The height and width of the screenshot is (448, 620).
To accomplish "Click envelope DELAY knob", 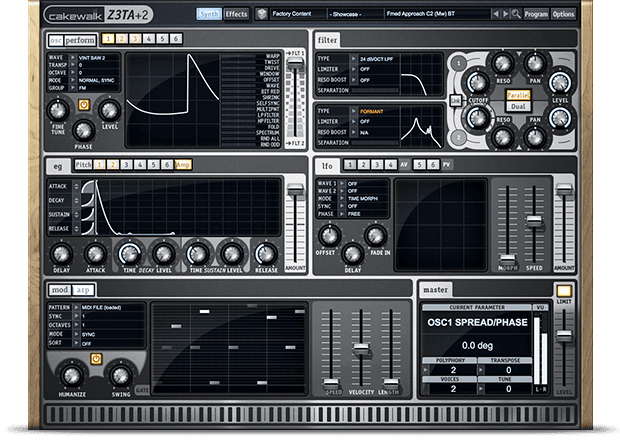I will 61,254.
